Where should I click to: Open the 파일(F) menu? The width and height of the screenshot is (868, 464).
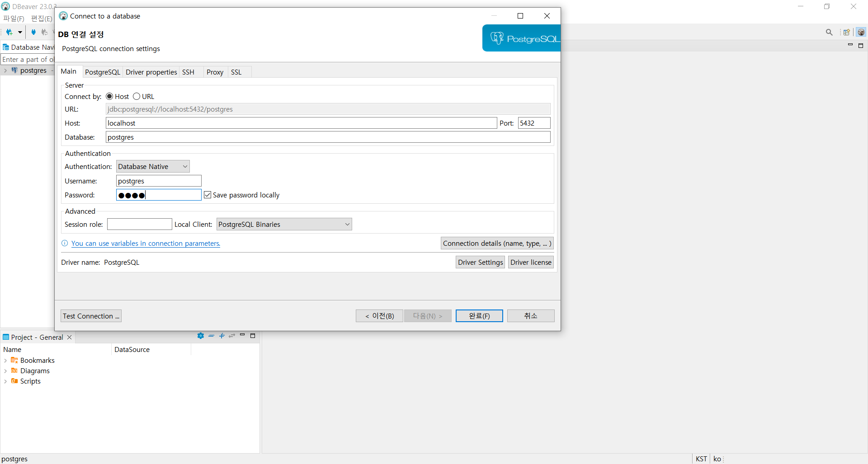pyautogui.click(x=14, y=19)
